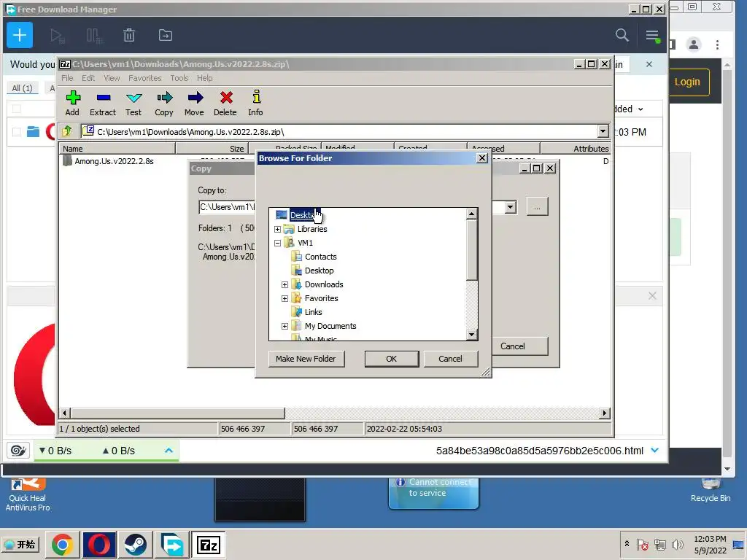Click the Name column header in 7-Zip
This screenshot has width=747, height=560.
[x=117, y=149]
